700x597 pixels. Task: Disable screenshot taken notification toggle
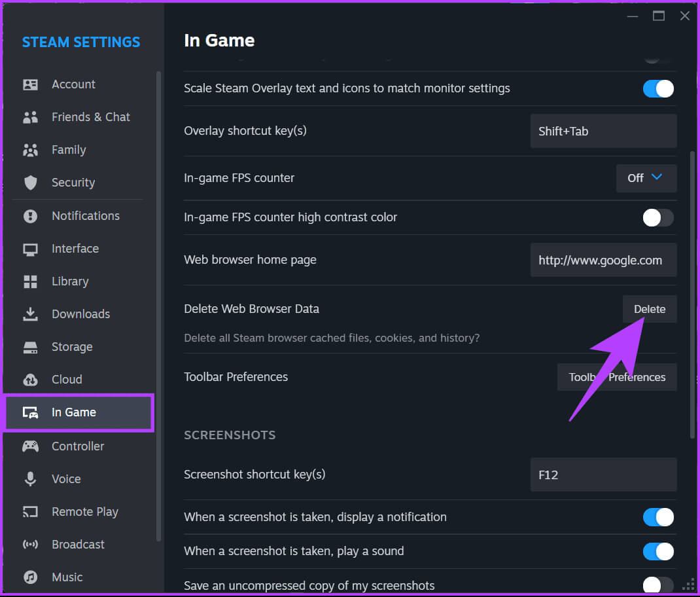tap(658, 517)
